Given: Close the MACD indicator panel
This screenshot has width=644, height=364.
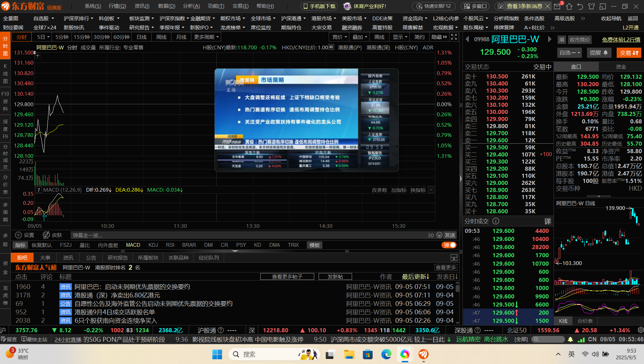Looking at the screenshot, I should click(431, 190).
